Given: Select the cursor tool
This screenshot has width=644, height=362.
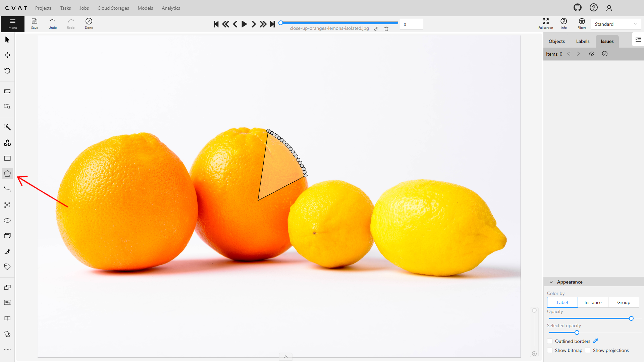Looking at the screenshot, I should point(7,40).
